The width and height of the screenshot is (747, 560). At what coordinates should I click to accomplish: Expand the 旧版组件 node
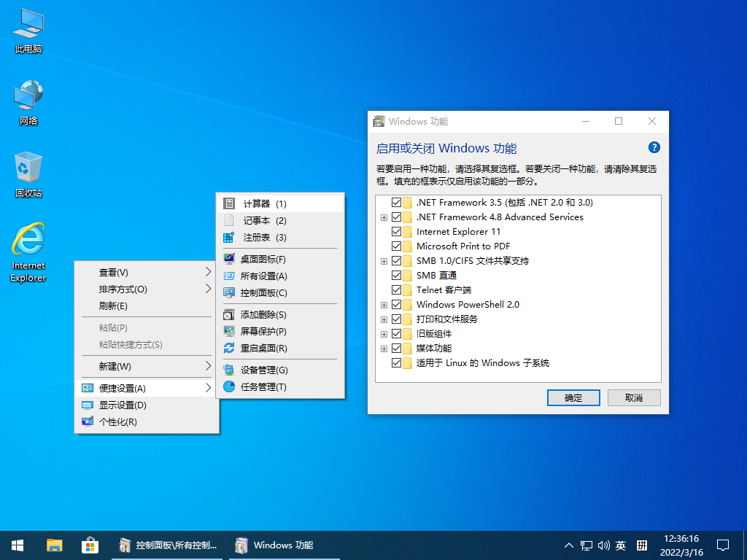(x=384, y=334)
